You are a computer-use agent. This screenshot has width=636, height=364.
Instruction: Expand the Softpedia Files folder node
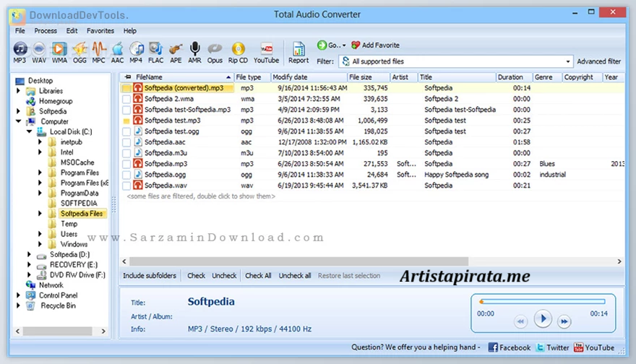click(40, 213)
